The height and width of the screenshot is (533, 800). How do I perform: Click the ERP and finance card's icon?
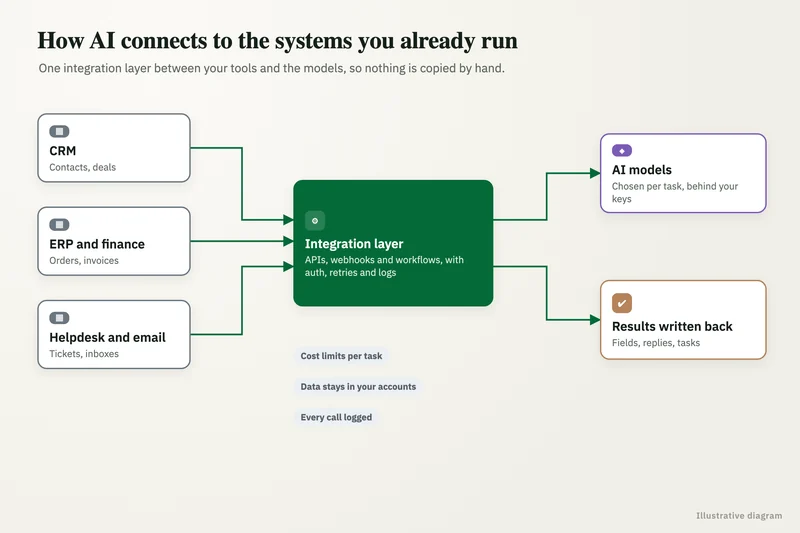point(59,225)
